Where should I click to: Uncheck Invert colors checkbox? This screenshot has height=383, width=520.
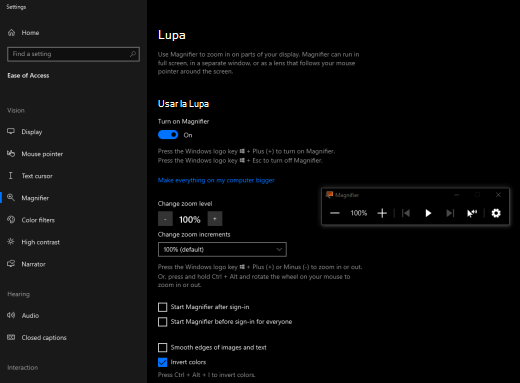pos(162,362)
